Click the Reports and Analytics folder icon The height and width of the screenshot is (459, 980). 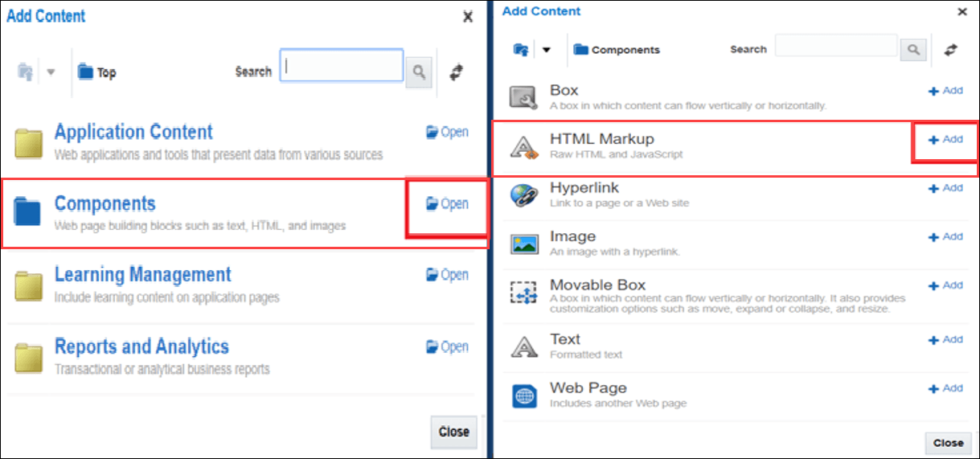tap(28, 357)
